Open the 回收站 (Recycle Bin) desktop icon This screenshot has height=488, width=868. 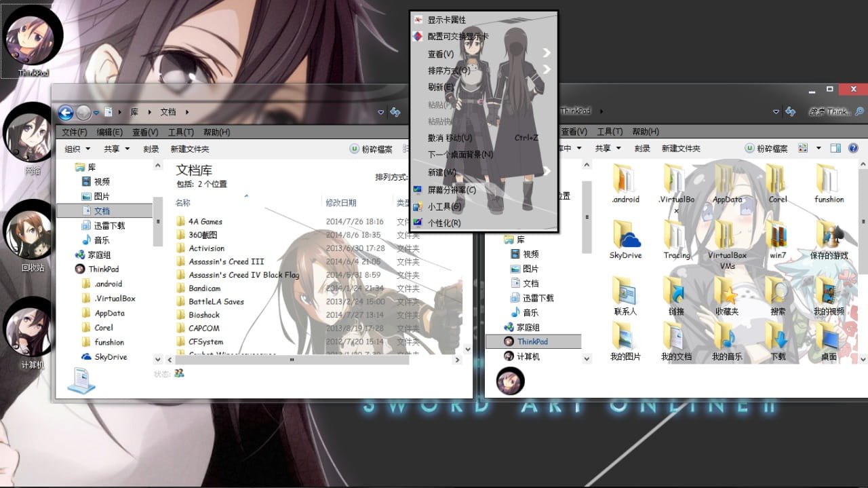tap(28, 231)
